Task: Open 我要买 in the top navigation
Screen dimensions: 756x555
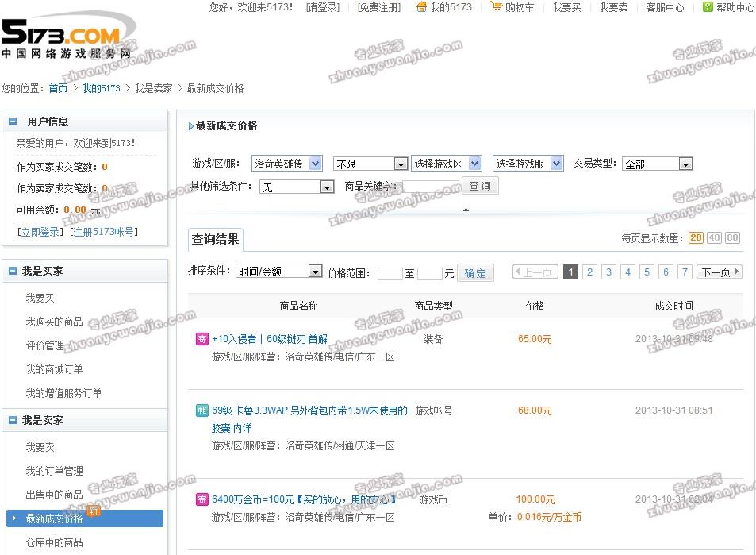Action: (x=566, y=7)
